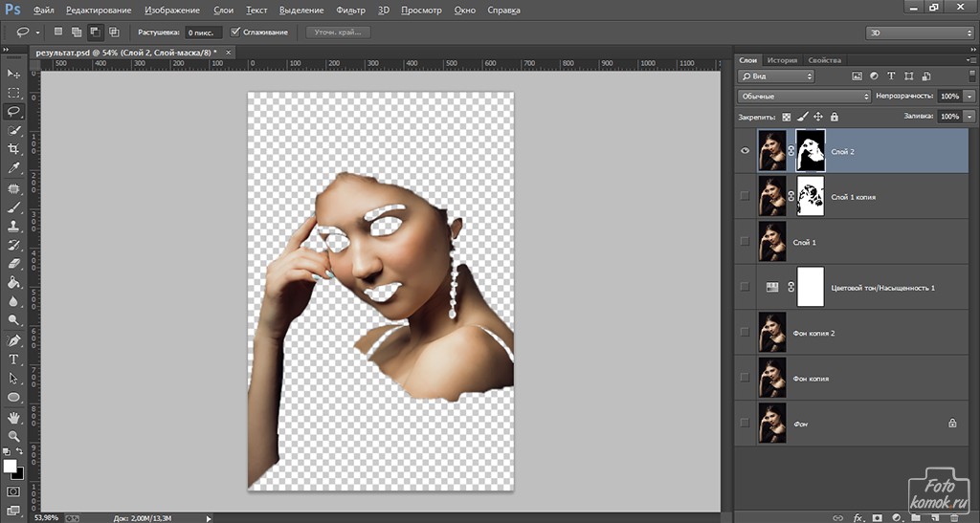
Task: Open the Обычные blend mode dropdown
Action: [x=804, y=97]
